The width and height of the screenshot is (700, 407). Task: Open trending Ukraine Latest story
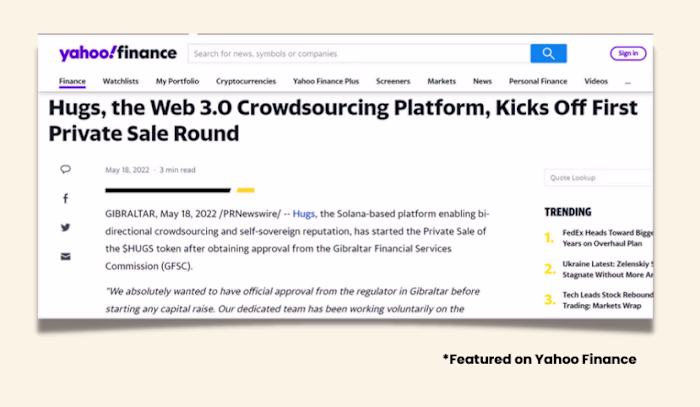point(606,268)
